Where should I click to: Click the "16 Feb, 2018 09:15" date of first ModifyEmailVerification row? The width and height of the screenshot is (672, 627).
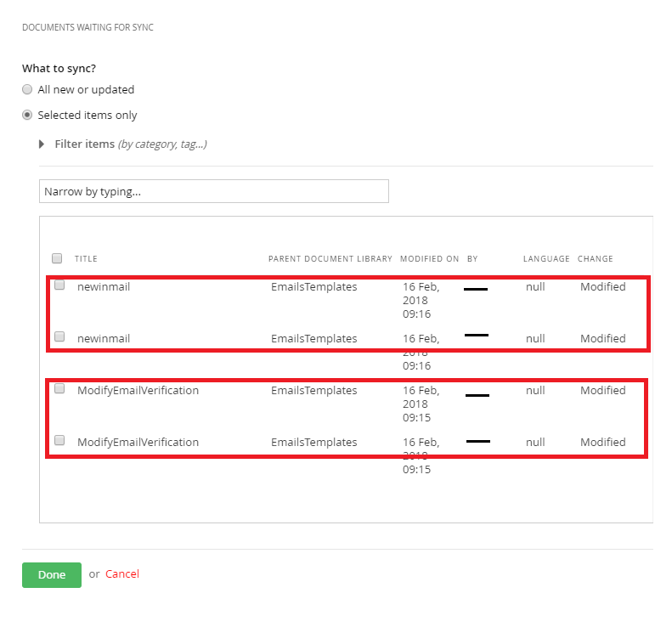(x=421, y=404)
